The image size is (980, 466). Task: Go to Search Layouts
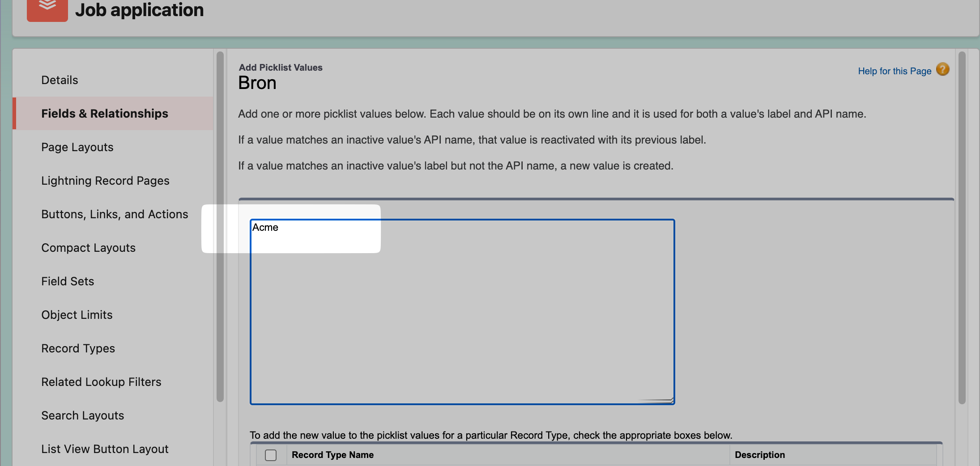[82, 415]
